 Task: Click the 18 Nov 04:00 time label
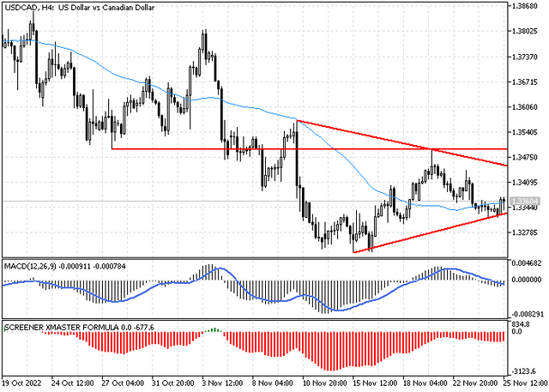[425, 383]
